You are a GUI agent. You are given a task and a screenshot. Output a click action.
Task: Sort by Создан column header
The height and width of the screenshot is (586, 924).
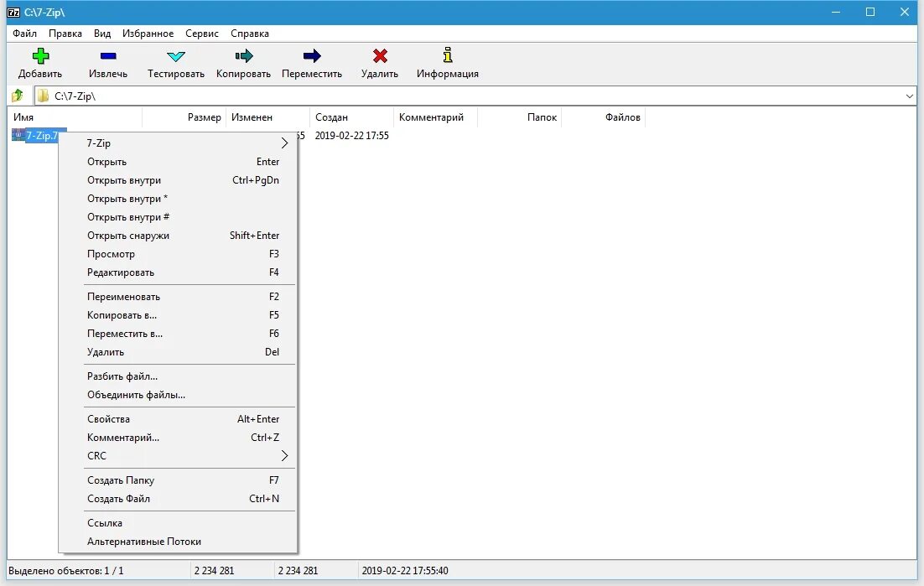(x=351, y=117)
